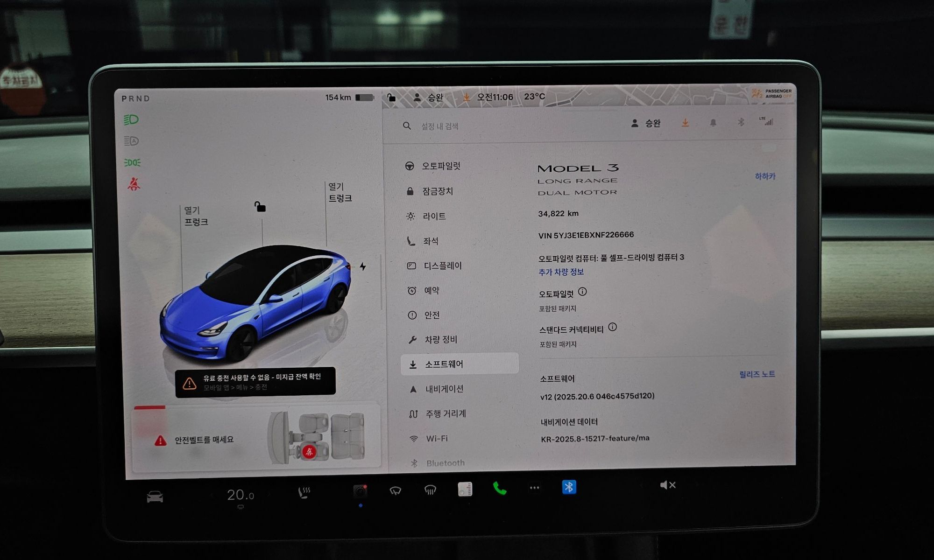The image size is (934, 560).
Task: Click 추가 차량 정보 link
Action: [x=561, y=272]
